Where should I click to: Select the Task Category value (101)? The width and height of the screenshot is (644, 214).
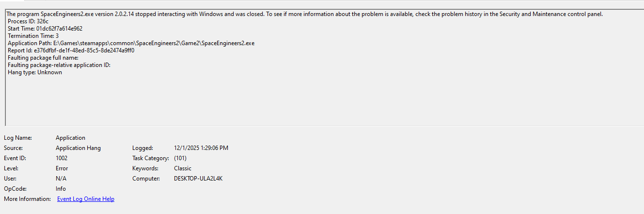pyautogui.click(x=180, y=158)
